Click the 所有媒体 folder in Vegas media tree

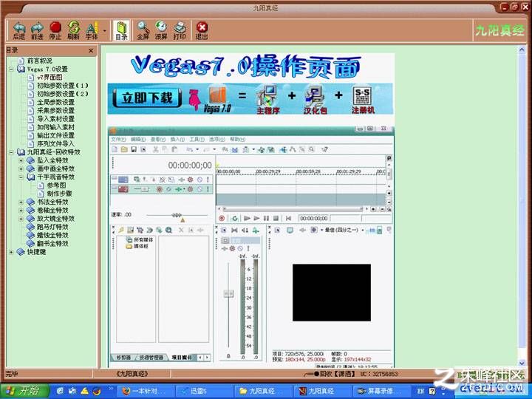tap(140, 239)
